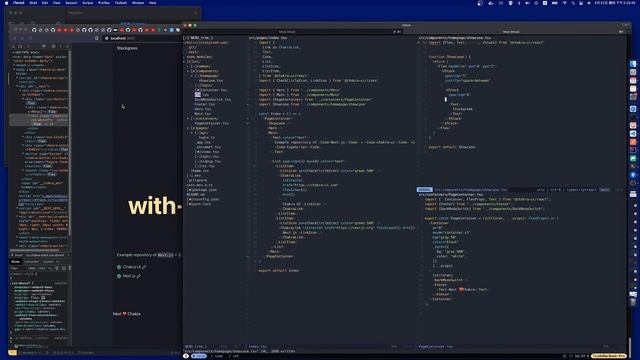Select the DevTools inspect element icon
640x360 pixels.
click(13, 47)
